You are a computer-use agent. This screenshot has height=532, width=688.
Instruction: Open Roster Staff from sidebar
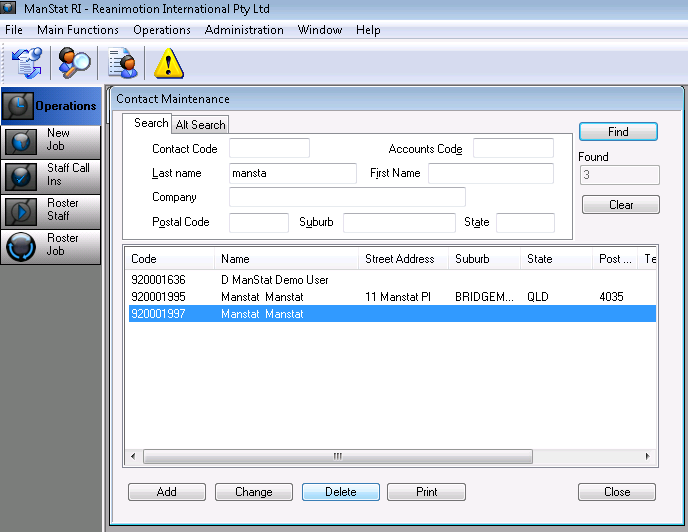click(x=51, y=210)
